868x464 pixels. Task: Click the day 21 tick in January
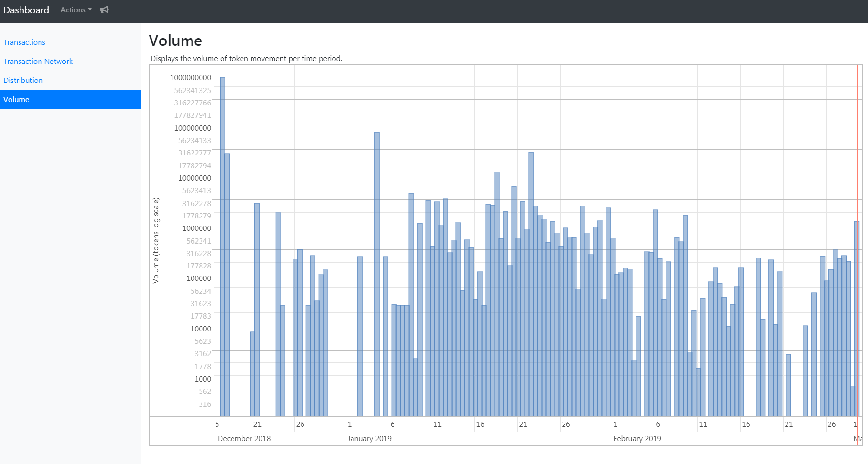(x=523, y=424)
